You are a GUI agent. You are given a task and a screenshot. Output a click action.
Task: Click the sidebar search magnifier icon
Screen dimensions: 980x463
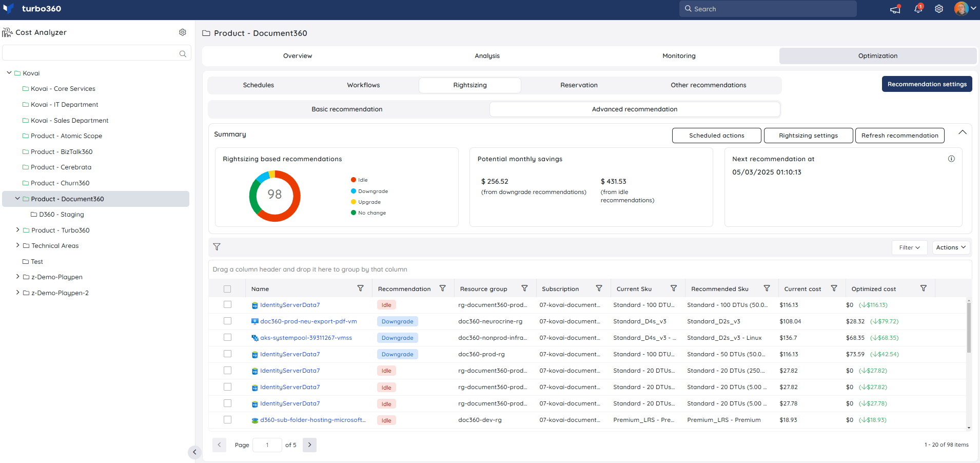pos(183,54)
